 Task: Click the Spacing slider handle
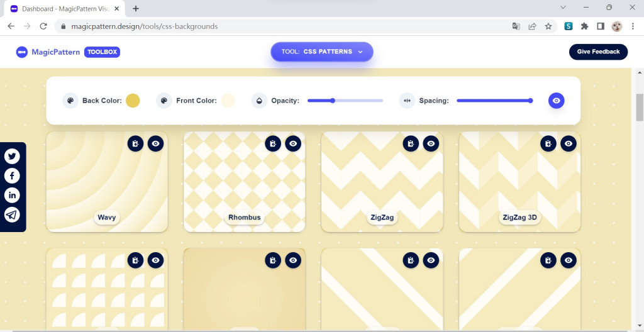531,101
